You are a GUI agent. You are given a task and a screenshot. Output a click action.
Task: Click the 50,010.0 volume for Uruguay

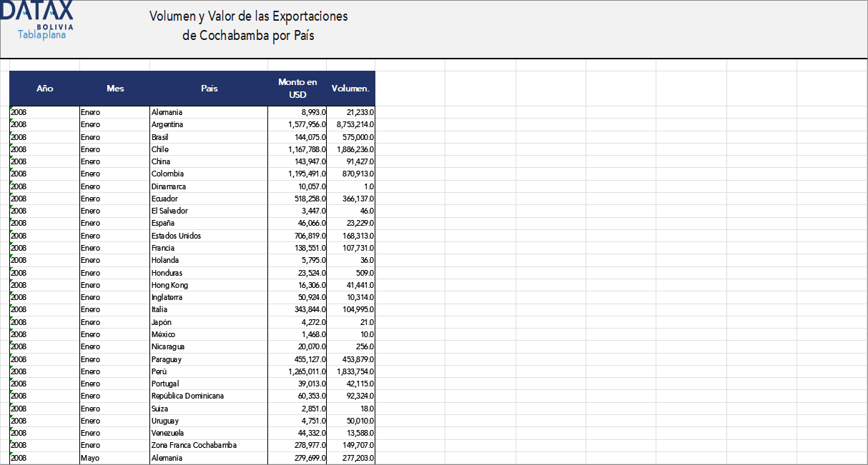[351, 421]
